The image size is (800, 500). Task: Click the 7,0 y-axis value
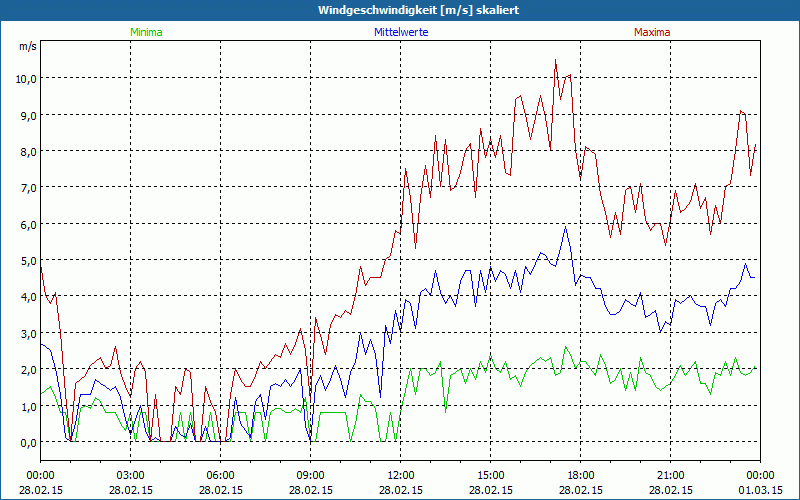coord(28,187)
